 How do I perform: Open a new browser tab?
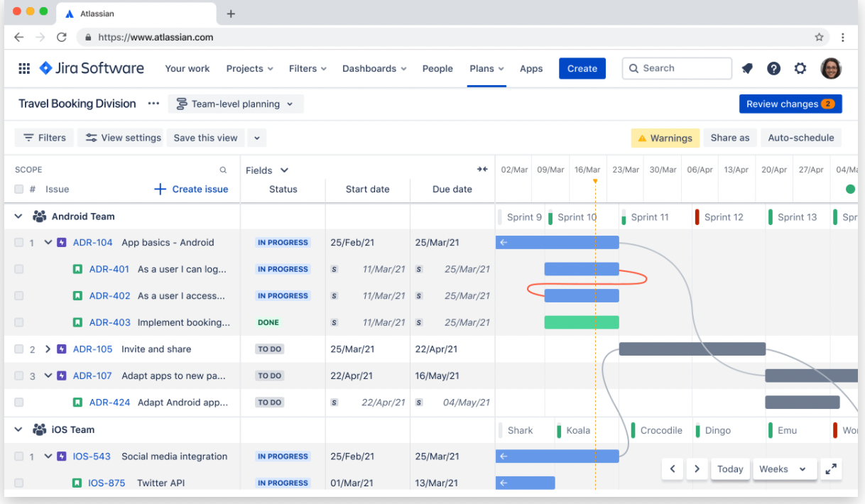[231, 13]
